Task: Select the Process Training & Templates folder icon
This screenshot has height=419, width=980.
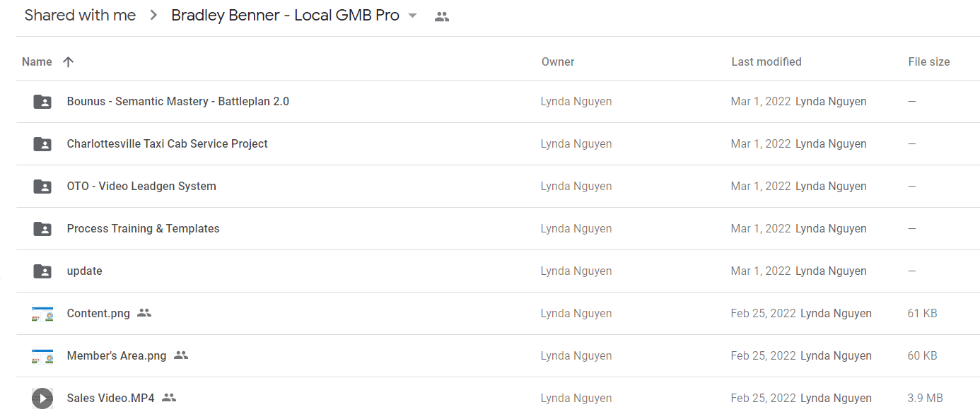Action: [42, 229]
